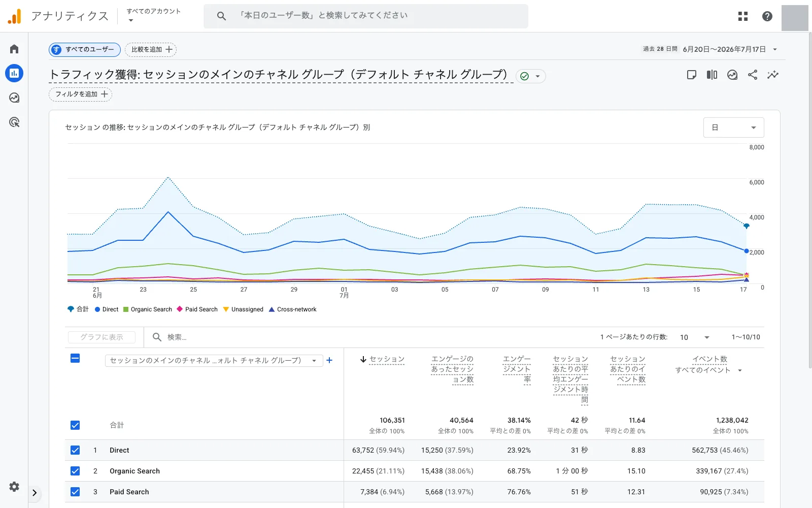The image size is (812, 508).
Task: Open the Home icon in sidebar
Action: coord(14,49)
